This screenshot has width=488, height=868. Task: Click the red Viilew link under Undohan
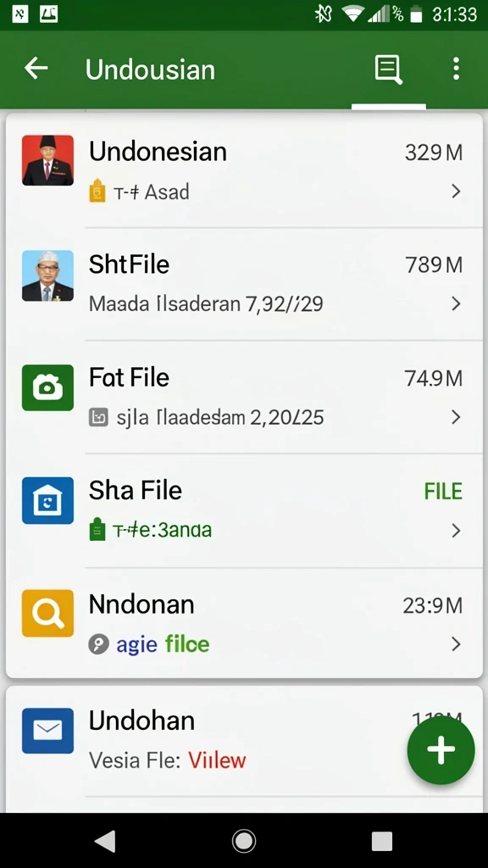click(217, 760)
